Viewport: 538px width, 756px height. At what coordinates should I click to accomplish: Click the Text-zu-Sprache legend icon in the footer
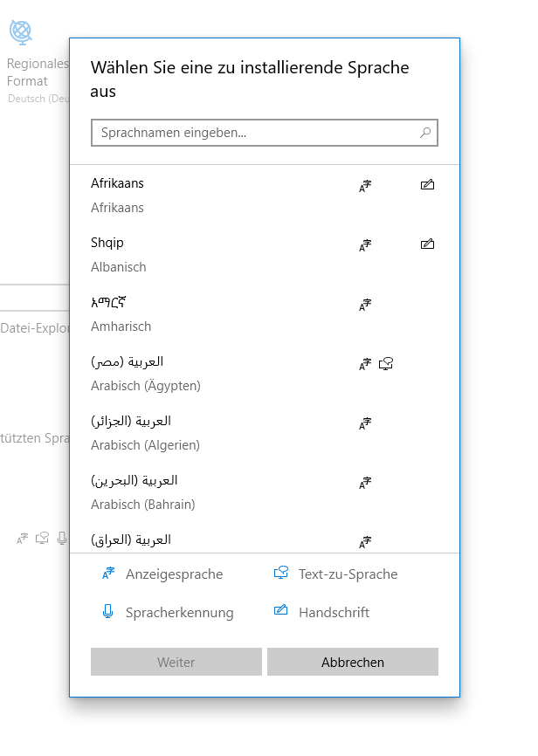tap(281, 574)
